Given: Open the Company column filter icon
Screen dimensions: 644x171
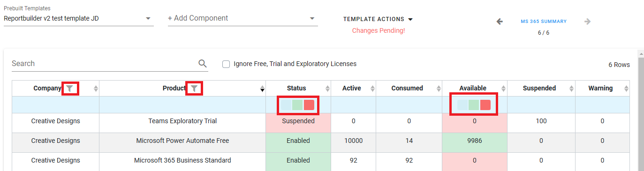Looking at the screenshot, I should [69, 88].
